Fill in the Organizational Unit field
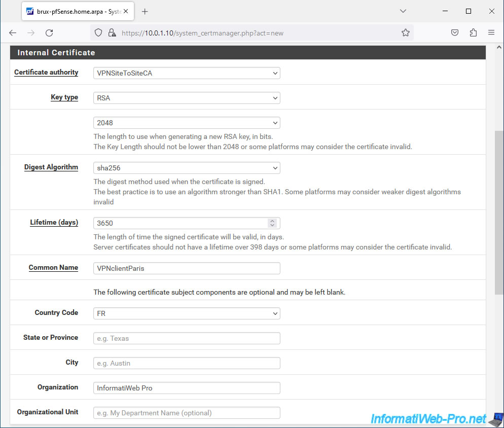504x428 pixels. click(187, 413)
